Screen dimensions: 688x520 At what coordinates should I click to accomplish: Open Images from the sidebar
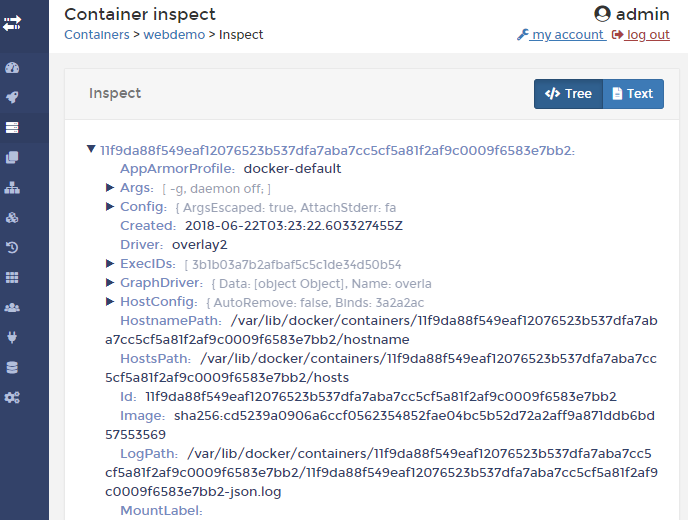point(12,158)
